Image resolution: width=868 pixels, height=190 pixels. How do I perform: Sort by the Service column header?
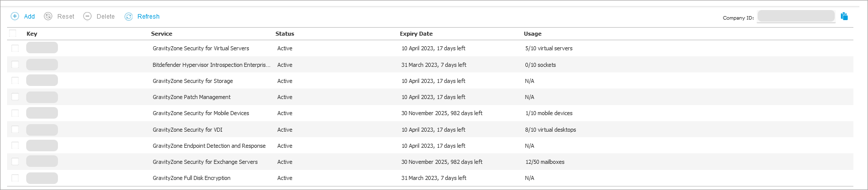[162, 34]
